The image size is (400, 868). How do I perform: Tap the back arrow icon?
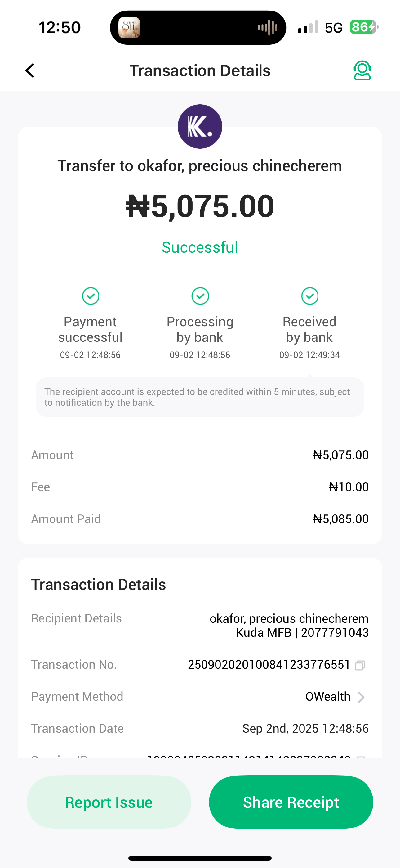(x=30, y=70)
